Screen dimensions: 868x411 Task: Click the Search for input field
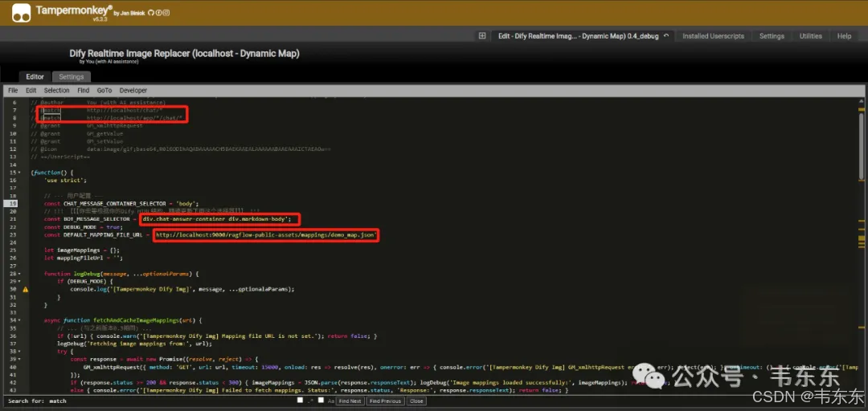point(172,401)
